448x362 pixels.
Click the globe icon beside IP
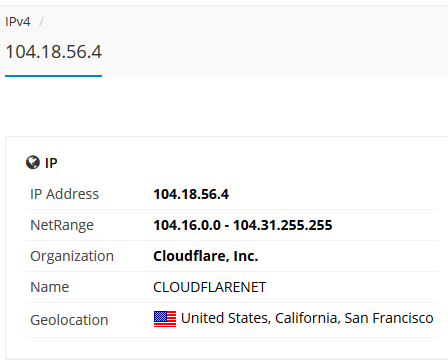point(33,163)
